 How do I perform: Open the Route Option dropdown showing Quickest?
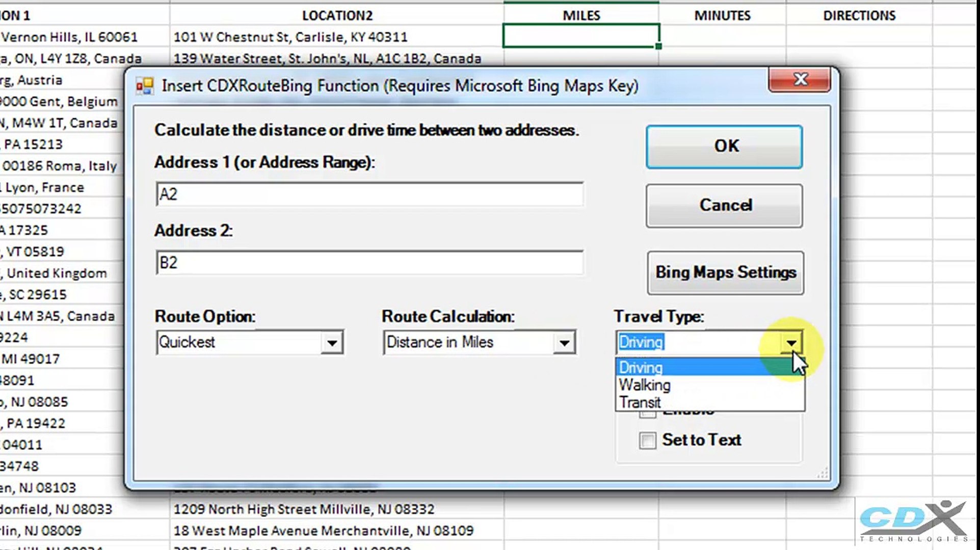(332, 342)
